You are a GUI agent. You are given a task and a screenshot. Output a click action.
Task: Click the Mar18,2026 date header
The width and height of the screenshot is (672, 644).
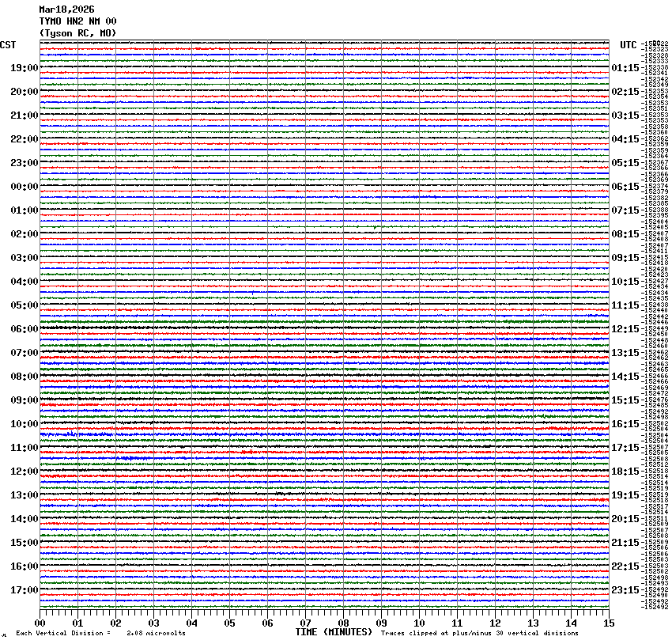coord(66,9)
